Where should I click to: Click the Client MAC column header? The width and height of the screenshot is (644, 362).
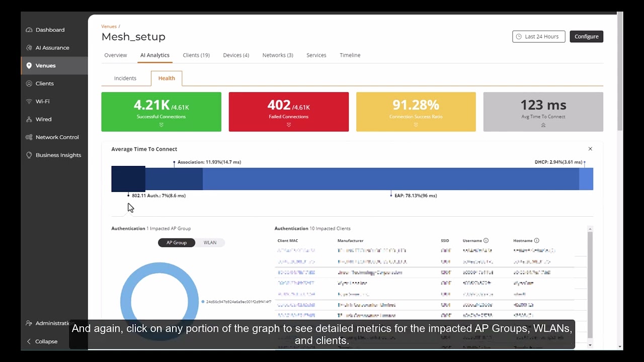coord(288,241)
